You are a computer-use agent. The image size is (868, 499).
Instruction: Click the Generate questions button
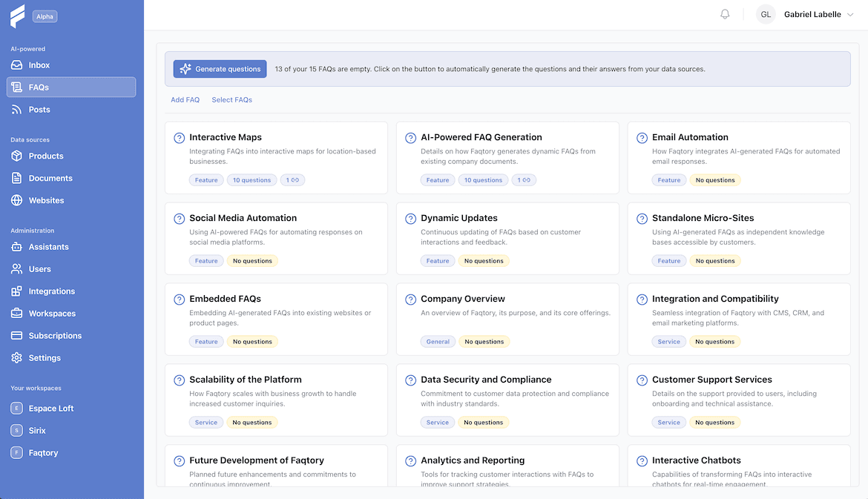pyautogui.click(x=220, y=69)
